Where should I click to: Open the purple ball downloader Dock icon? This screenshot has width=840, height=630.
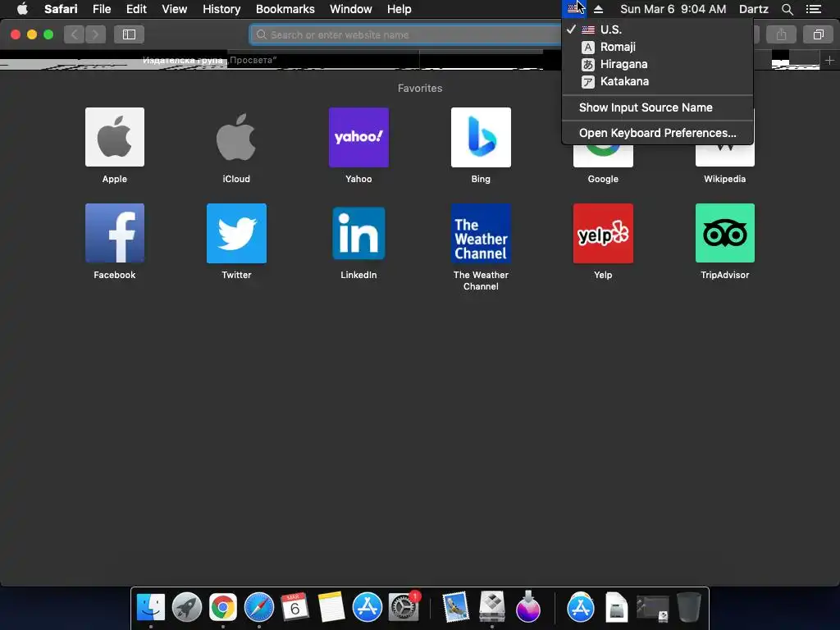pos(528,608)
